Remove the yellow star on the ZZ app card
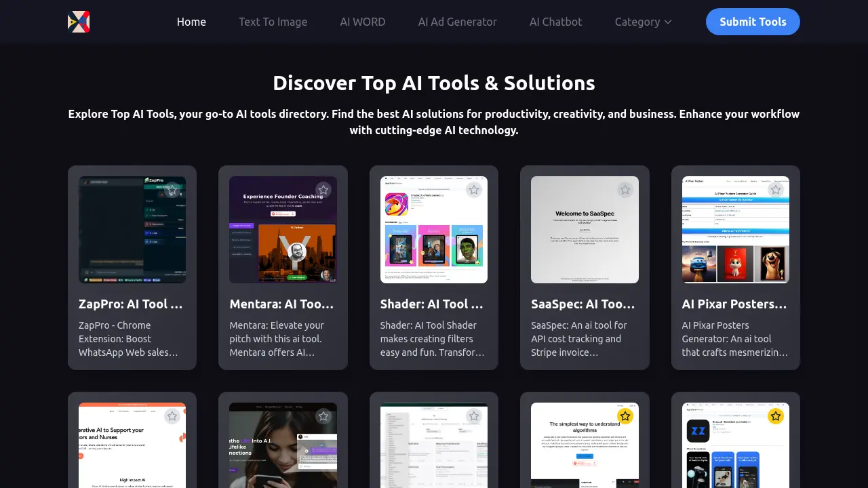 776,416
